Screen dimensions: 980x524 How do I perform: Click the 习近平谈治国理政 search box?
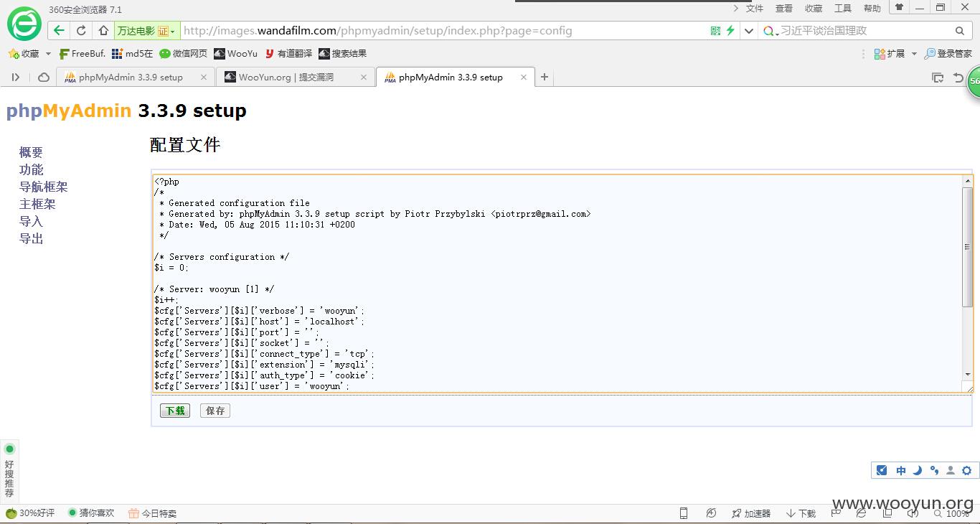click(x=864, y=31)
